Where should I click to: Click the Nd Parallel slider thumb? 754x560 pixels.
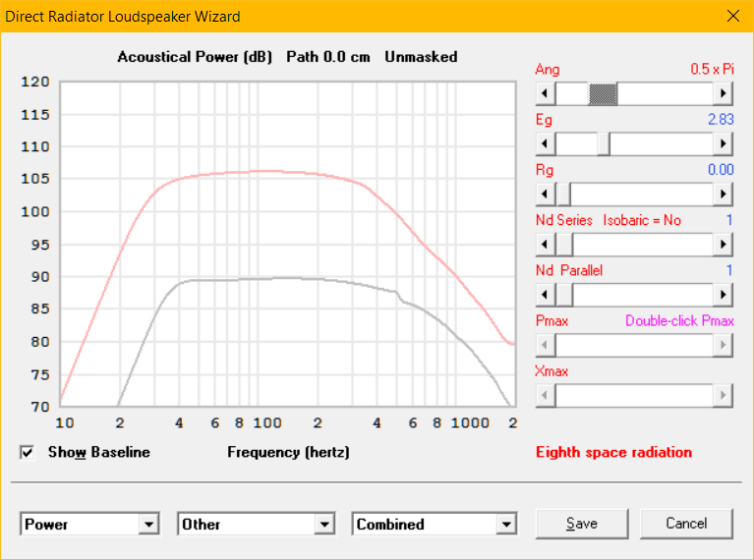[564, 295]
